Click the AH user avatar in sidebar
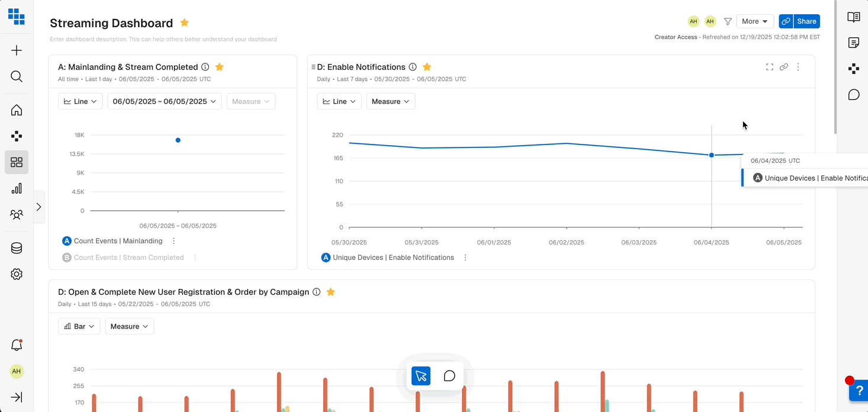The image size is (868, 412). (17, 371)
